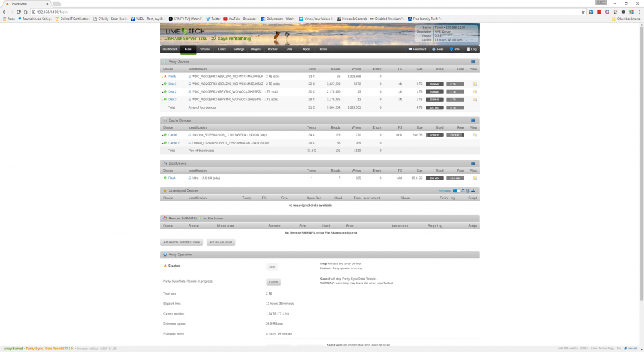Switch to the Docker tab

coord(272,50)
